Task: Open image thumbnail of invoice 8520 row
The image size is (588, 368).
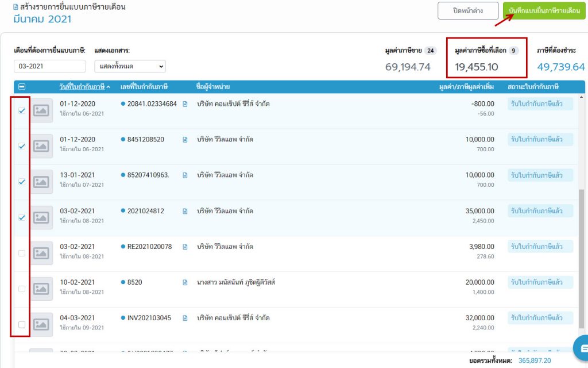Action: click(x=41, y=289)
